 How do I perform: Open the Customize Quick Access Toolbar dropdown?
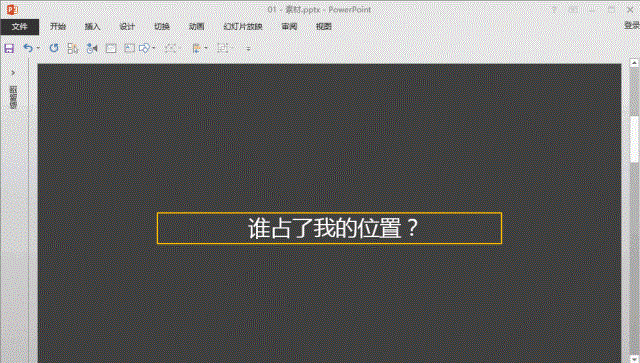[248, 49]
